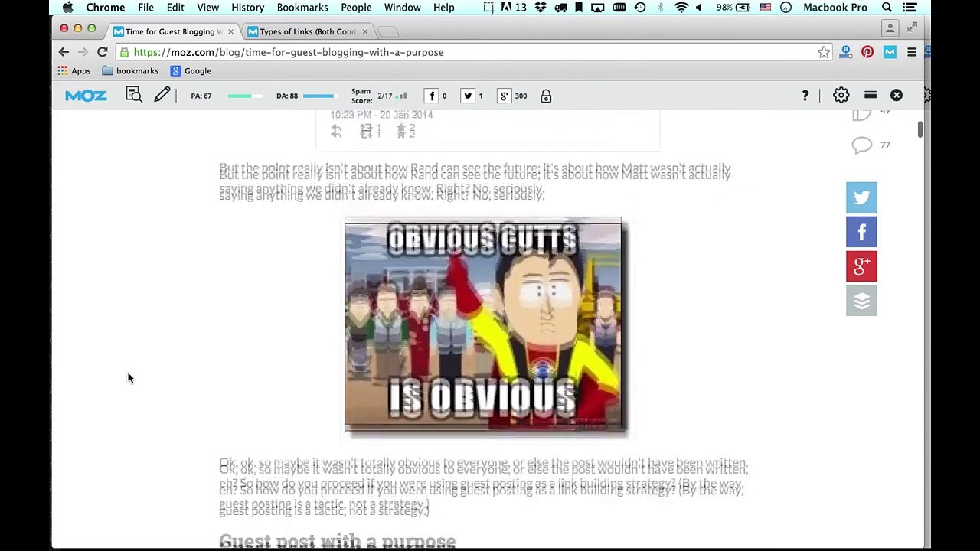Image resolution: width=980 pixels, height=551 pixels.
Task: Open the Chrome application menu
Action: [106, 8]
